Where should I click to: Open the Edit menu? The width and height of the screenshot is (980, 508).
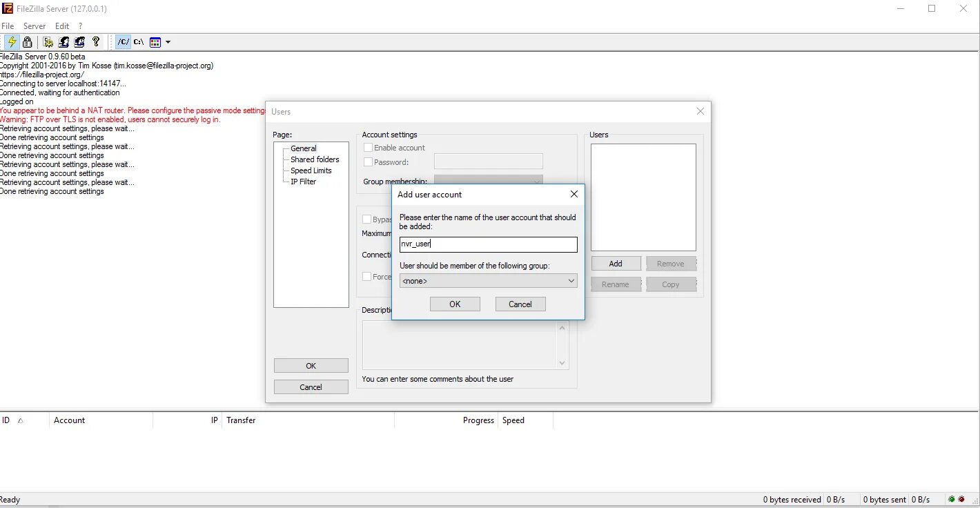[x=62, y=26]
